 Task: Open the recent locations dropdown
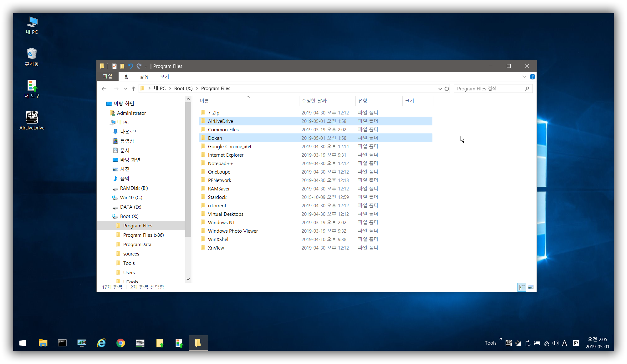click(125, 89)
